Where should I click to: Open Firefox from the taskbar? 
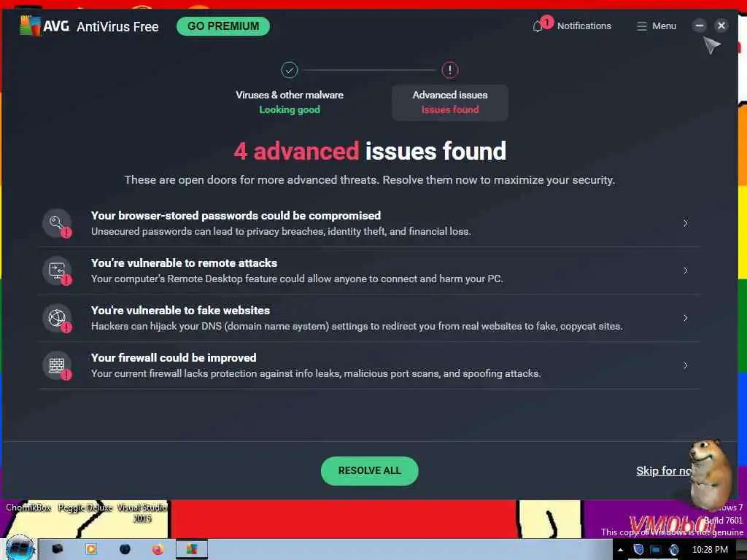[x=158, y=550]
